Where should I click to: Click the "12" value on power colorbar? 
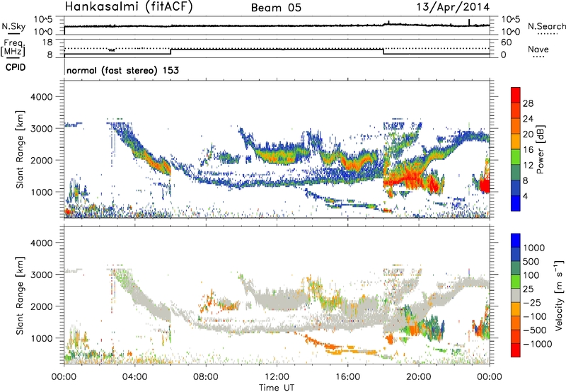pos(528,166)
